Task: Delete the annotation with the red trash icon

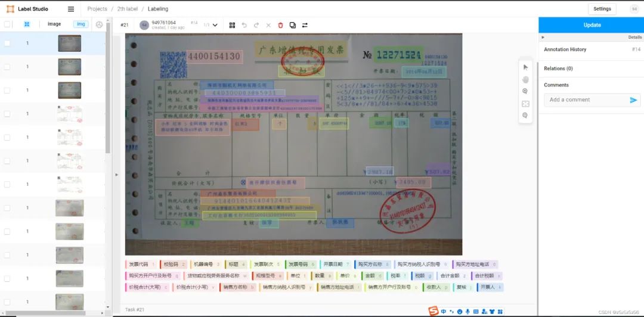Action: 280,25
